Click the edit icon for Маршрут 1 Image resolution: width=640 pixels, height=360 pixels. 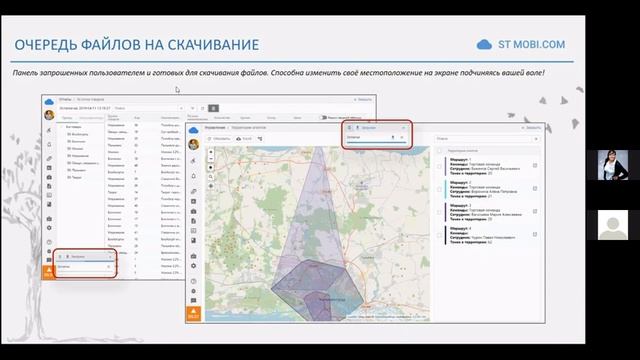535,165
